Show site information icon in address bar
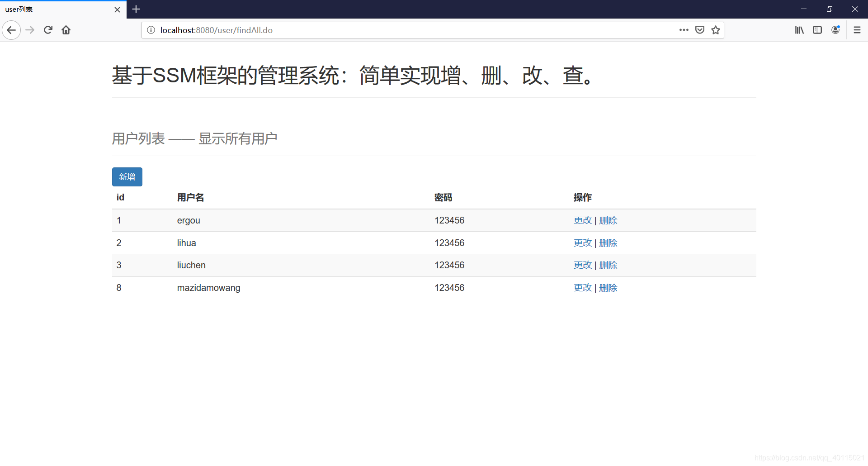Screen dimensions: 868x466 coord(151,30)
